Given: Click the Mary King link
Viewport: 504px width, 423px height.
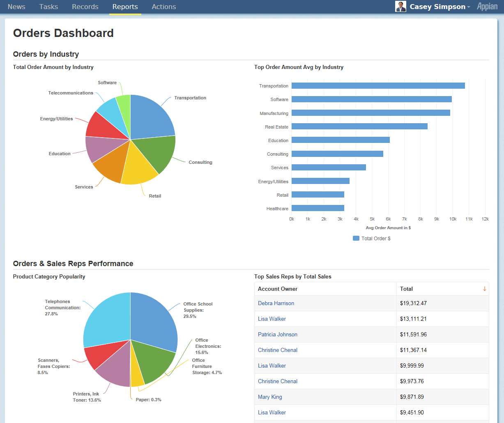Looking at the screenshot, I should 270,397.
